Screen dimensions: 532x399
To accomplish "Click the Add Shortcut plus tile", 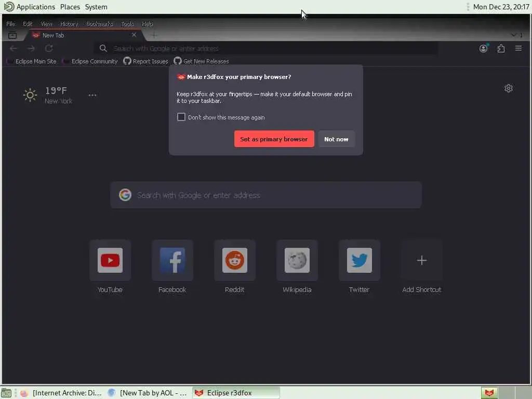I will pyautogui.click(x=422, y=260).
